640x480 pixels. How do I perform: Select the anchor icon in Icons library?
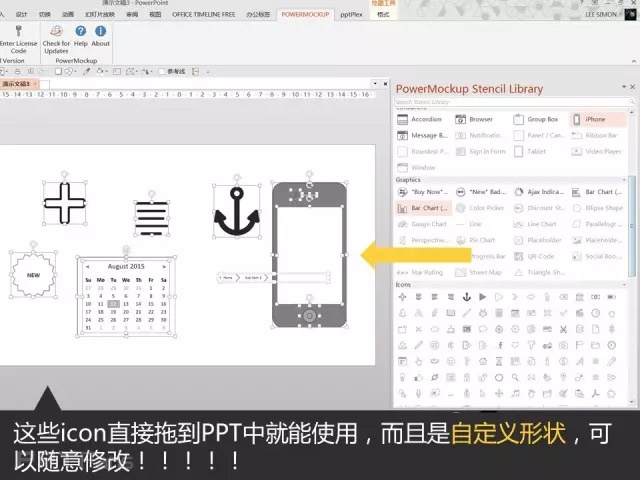(x=464, y=298)
